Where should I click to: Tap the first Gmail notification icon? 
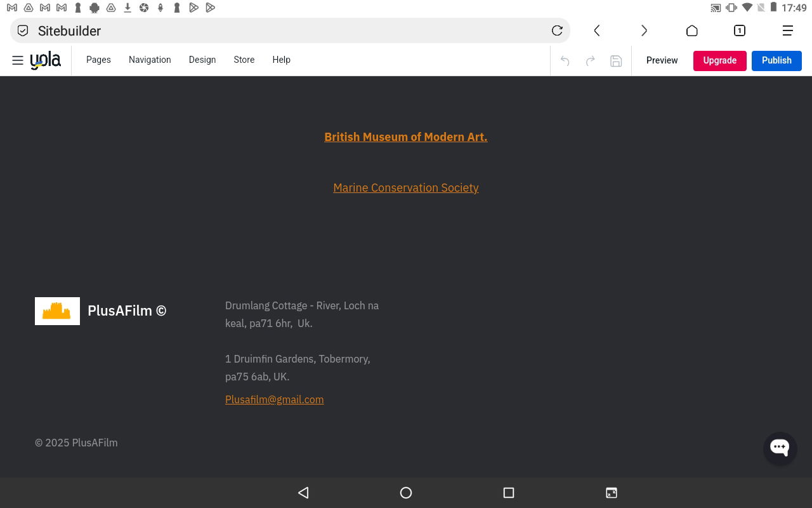click(12, 8)
